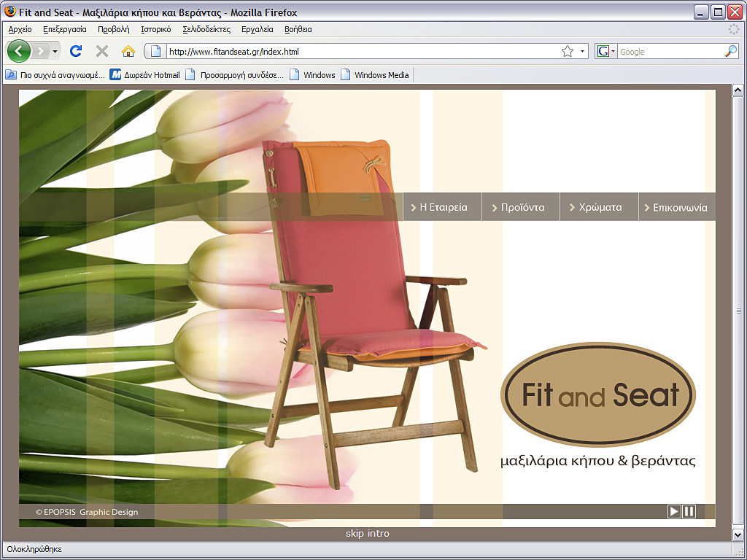Close the Firefox window
The height and width of the screenshot is (560, 747).
735,12
